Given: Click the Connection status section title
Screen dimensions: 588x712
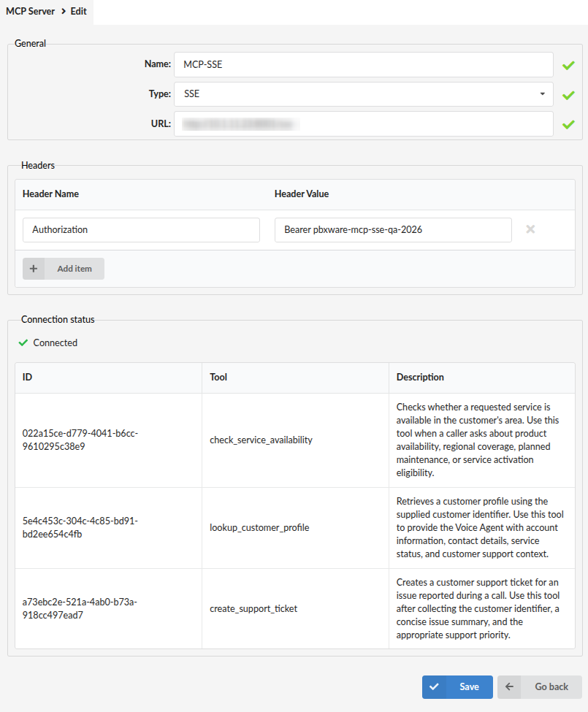Looking at the screenshot, I should tap(58, 320).
